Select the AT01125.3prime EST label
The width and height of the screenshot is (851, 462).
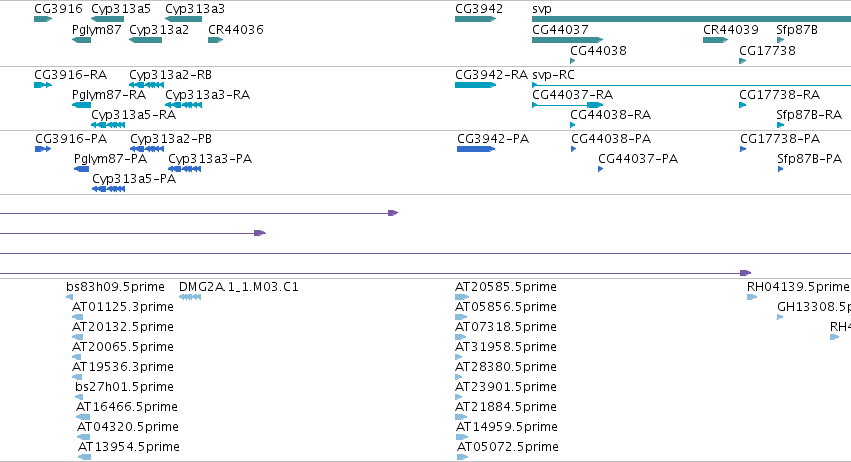[x=123, y=307]
